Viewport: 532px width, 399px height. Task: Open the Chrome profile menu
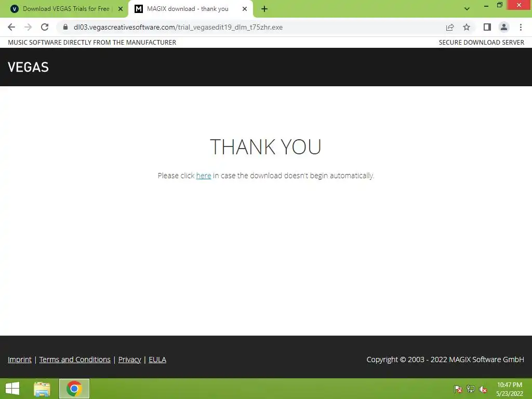pos(504,27)
